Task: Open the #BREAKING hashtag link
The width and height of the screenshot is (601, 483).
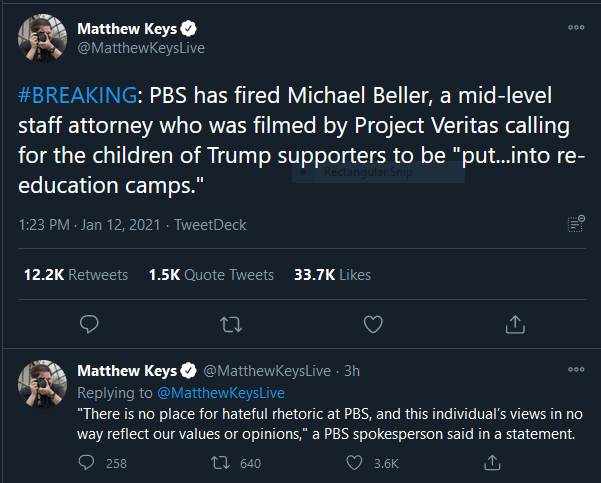Action: pos(76,96)
